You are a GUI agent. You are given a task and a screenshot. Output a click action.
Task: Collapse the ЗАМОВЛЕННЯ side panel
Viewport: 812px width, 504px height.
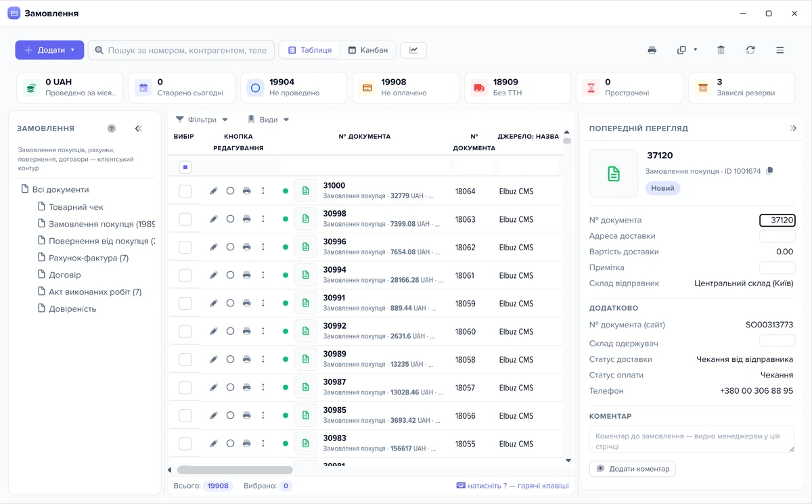click(x=139, y=129)
